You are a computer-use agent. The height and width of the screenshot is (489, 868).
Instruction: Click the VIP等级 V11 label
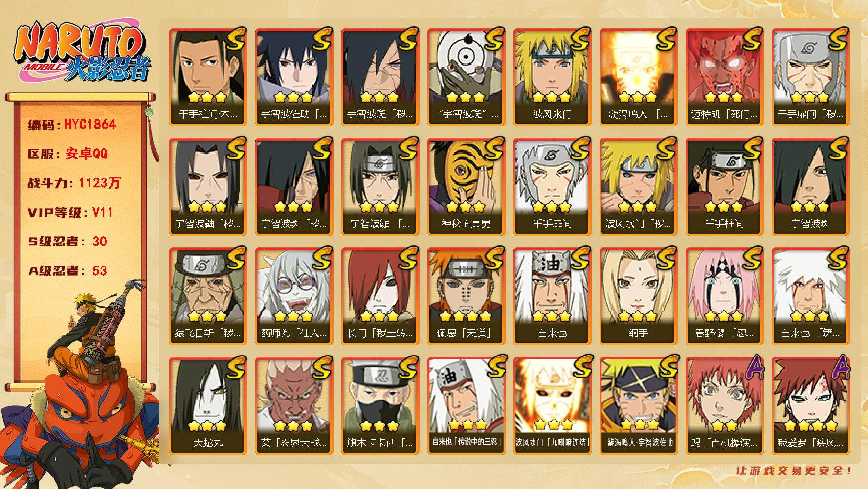coord(70,212)
